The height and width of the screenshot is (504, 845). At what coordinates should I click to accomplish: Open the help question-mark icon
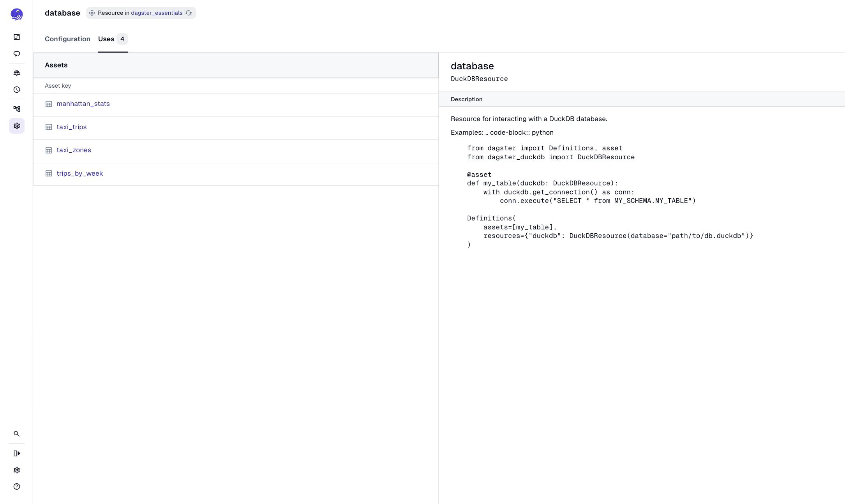(x=16, y=486)
